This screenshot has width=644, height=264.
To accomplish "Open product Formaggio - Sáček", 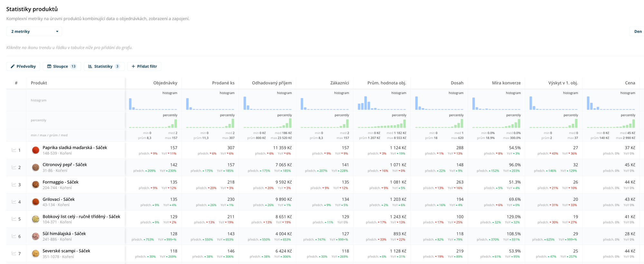I will 61,182.
